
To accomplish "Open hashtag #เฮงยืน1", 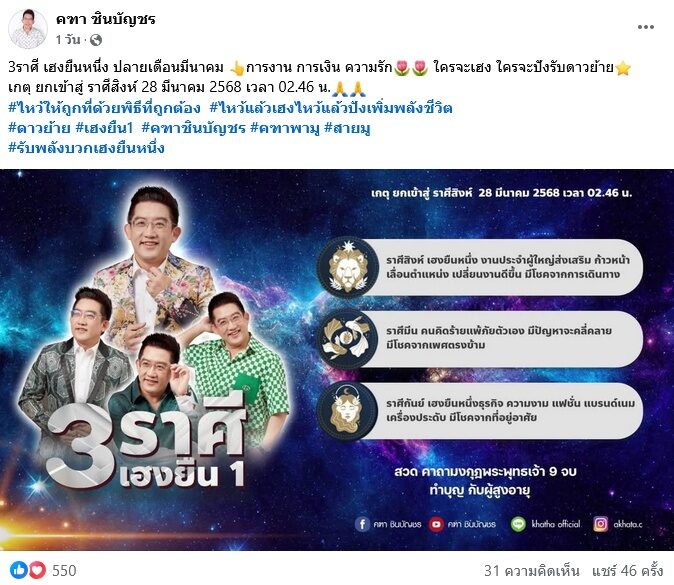I will [104, 128].
